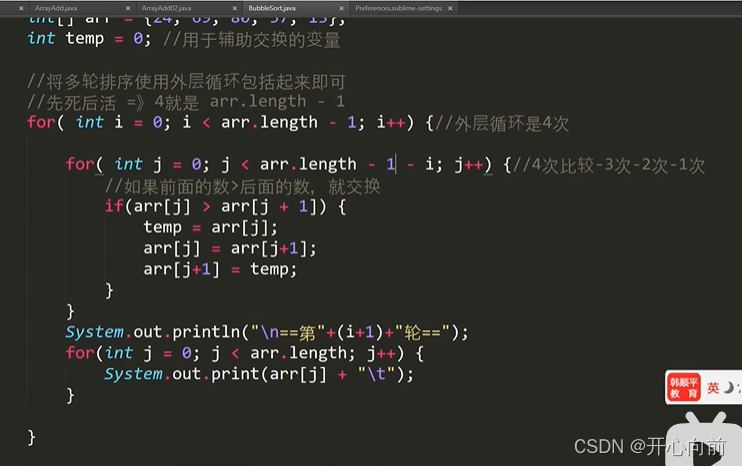Click the moon icon in the IME bar

[729, 387]
